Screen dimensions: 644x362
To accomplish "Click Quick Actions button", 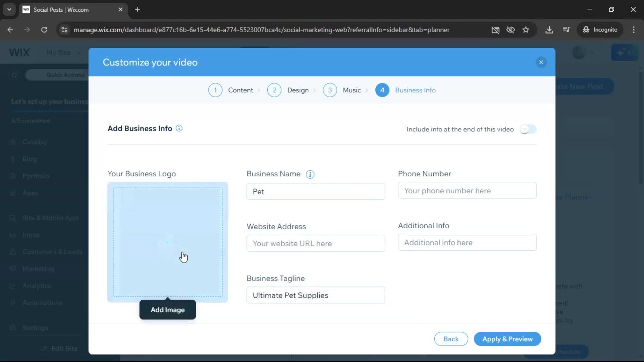I will coord(57,75).
